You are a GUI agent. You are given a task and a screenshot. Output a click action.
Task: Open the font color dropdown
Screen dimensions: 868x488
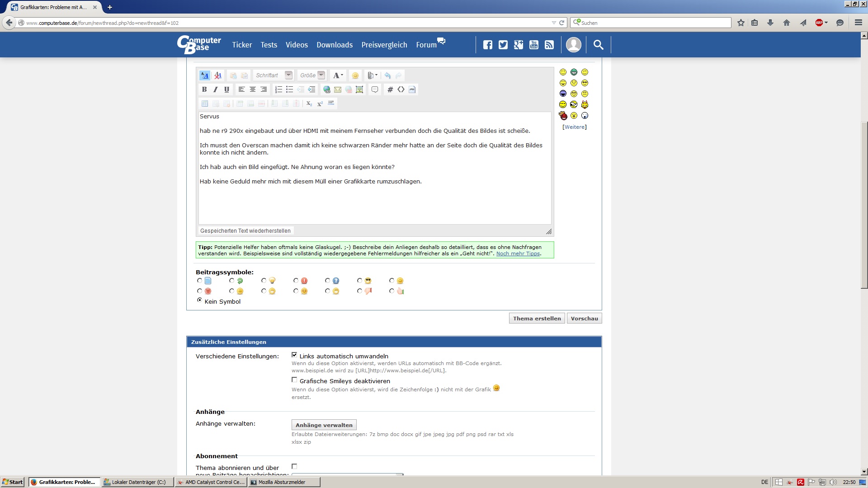point(338,75)
